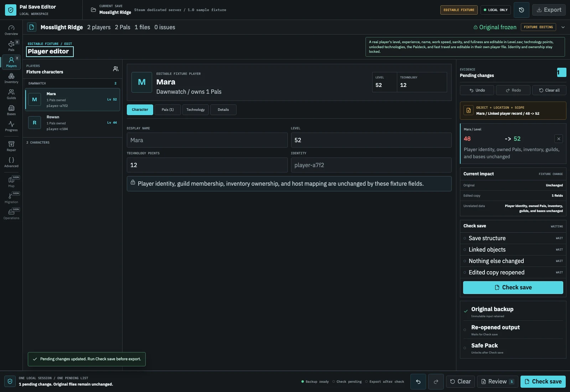Screen dimensions: 570x392
Task: Click Undo in Pending changes panel
Action: tap(477, 90)
